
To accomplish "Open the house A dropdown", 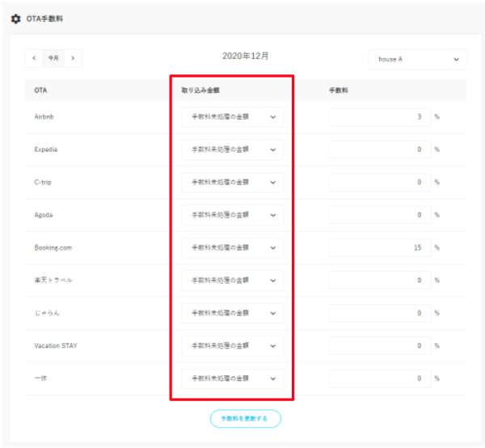I will click(417, 60).
